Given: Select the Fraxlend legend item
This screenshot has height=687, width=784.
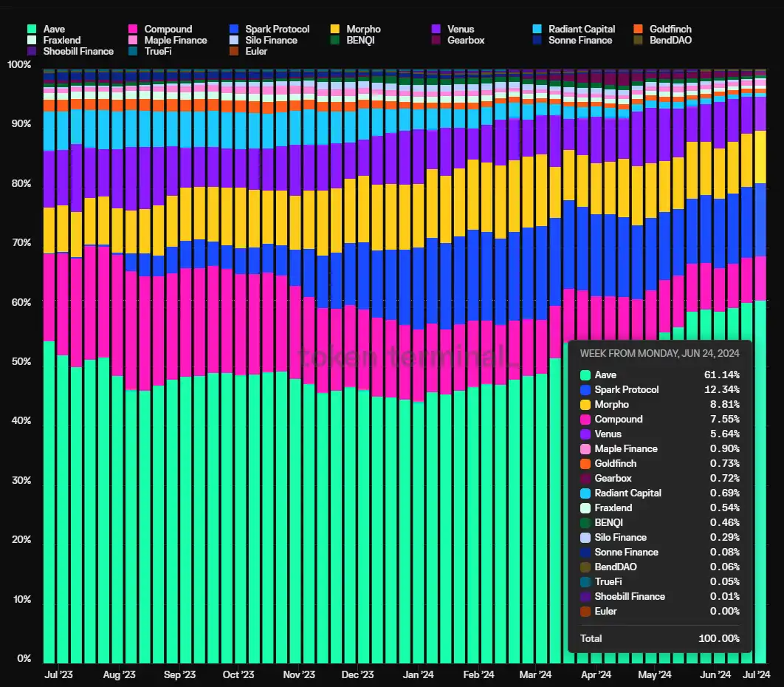Looking at the screenshot, I should point(54,40).
